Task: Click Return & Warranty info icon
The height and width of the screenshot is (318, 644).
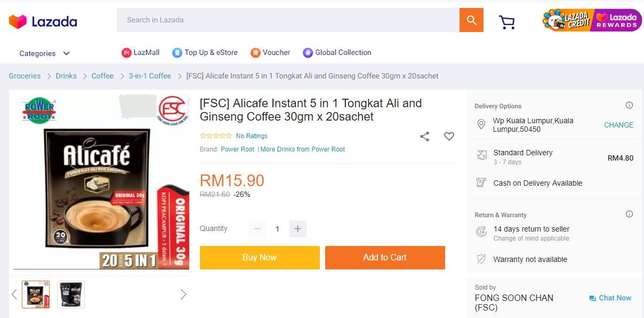Action: (629, 214)
